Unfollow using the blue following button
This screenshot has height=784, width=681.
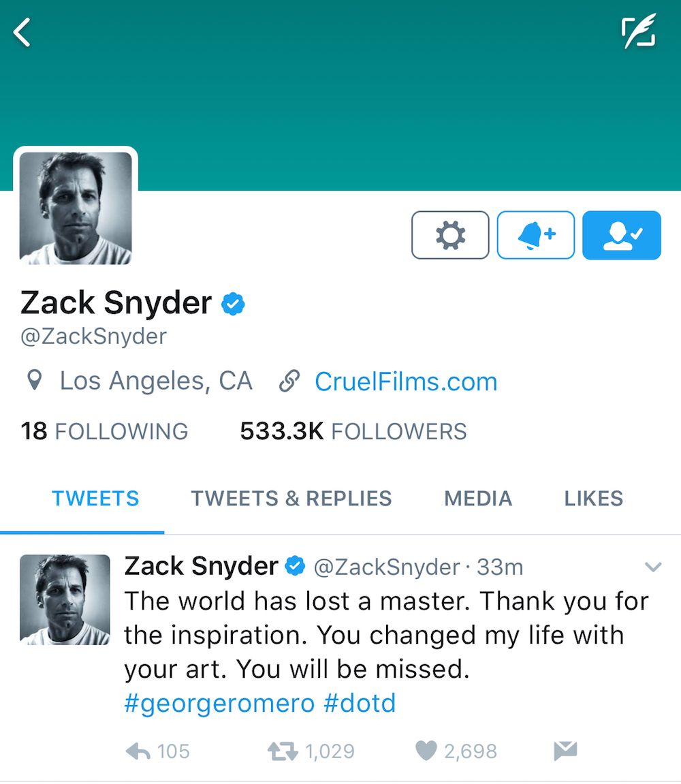(621, 235)
